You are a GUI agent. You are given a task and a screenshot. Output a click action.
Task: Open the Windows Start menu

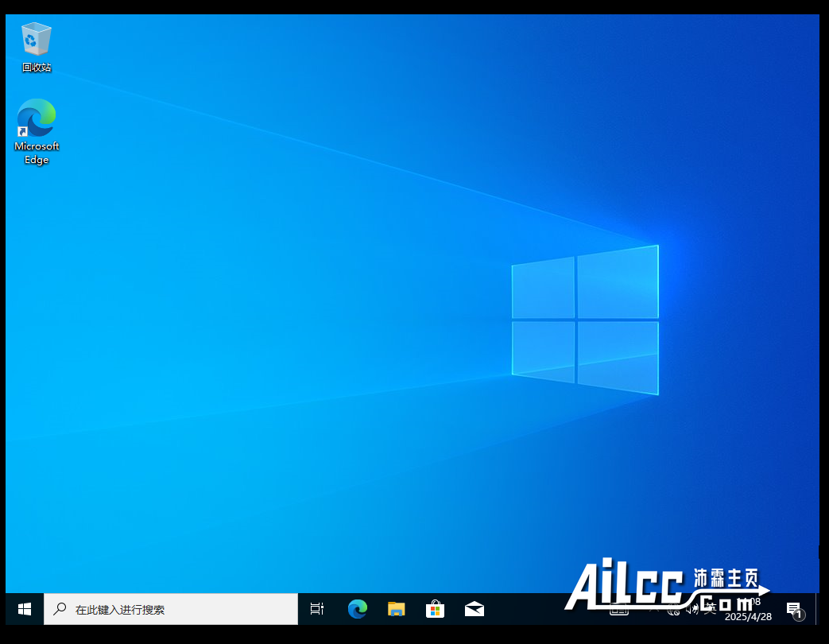pos(25,609)
